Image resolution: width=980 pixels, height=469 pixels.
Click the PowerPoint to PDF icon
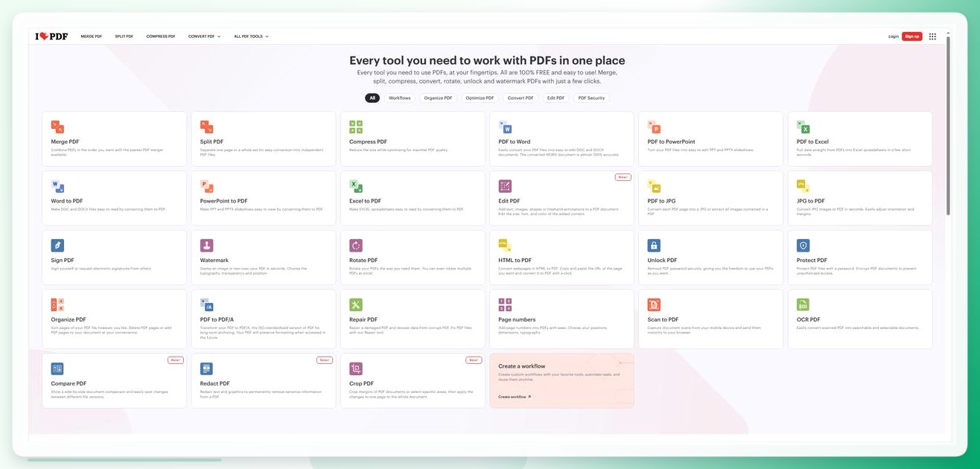[206, 186]
